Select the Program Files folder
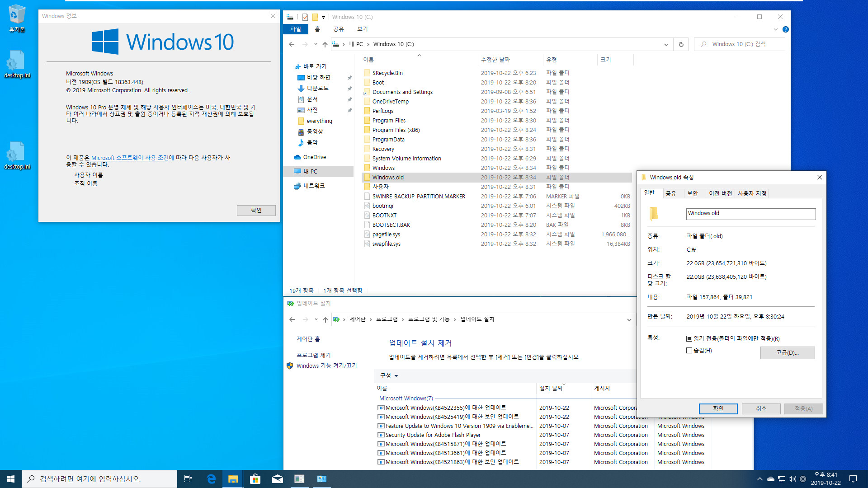The height and width of the screenshot is (488, 868). point(389,121)
